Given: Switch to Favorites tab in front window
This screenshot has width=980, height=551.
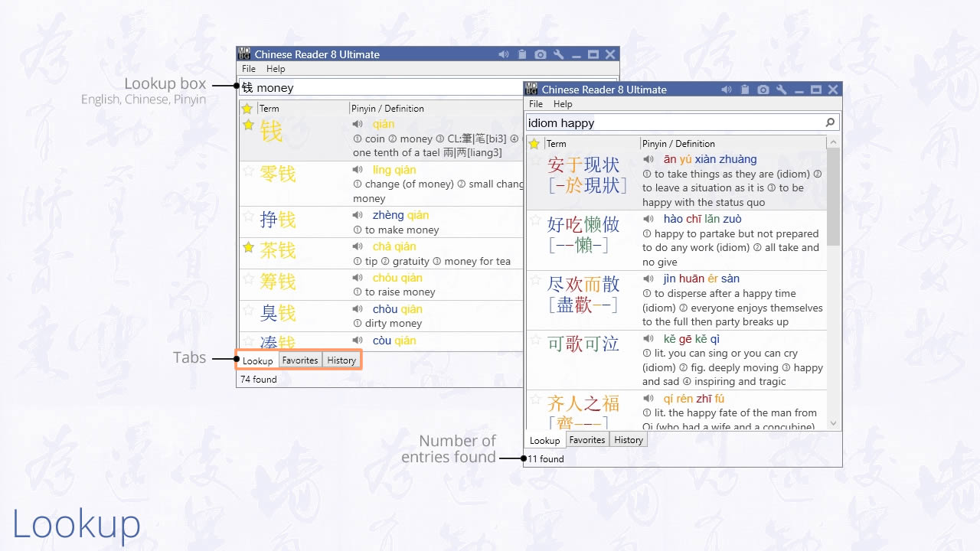Looking at the screenshot, I should tap(587, 439).
